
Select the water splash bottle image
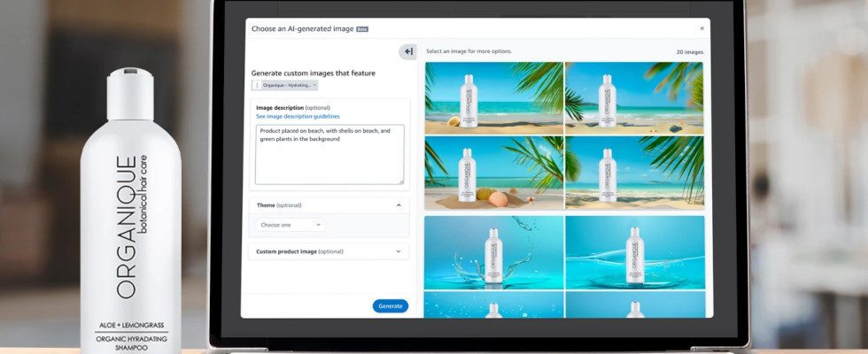tap(493, 252)
